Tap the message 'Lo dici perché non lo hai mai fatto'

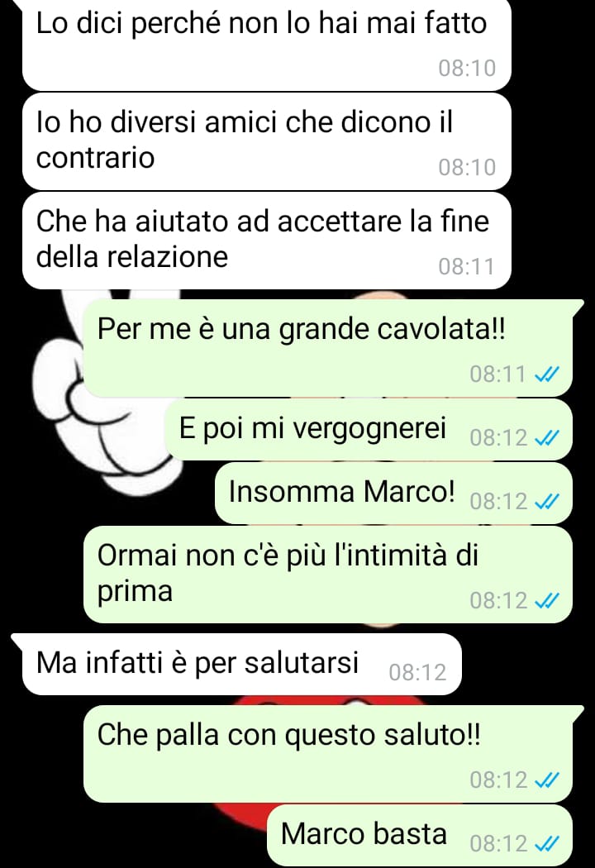266,45
